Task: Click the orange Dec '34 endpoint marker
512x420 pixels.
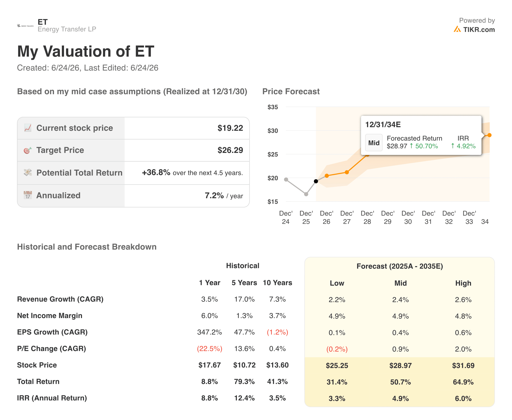Action: coord(489,135)
